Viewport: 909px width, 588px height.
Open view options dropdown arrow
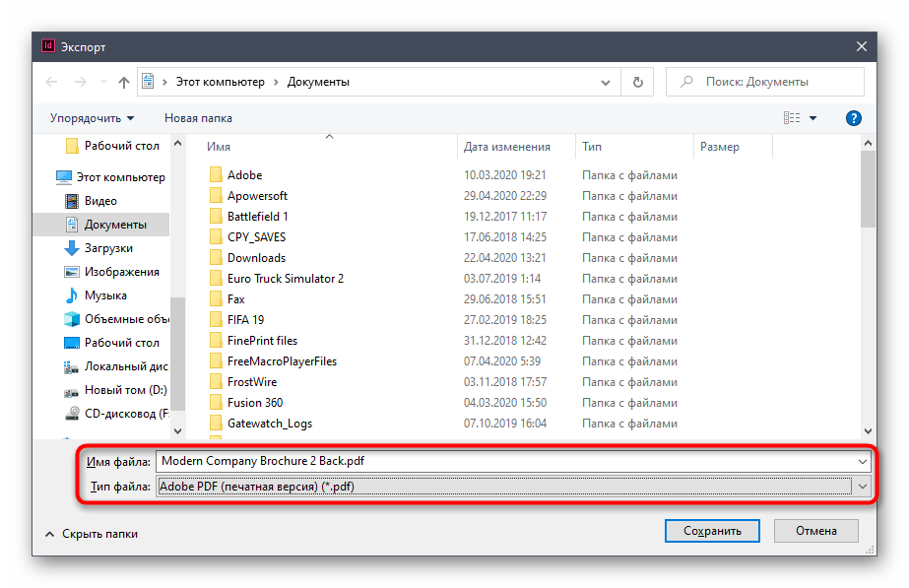coord(812,118)
